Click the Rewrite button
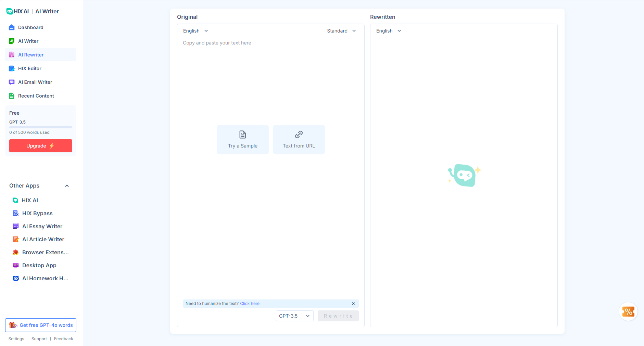644x346 pixels. tap(338, 316)
